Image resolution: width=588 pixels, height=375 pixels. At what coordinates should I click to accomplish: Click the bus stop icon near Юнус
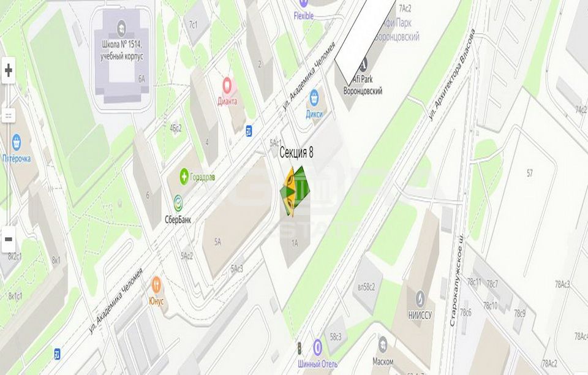(x=57, y=354)
